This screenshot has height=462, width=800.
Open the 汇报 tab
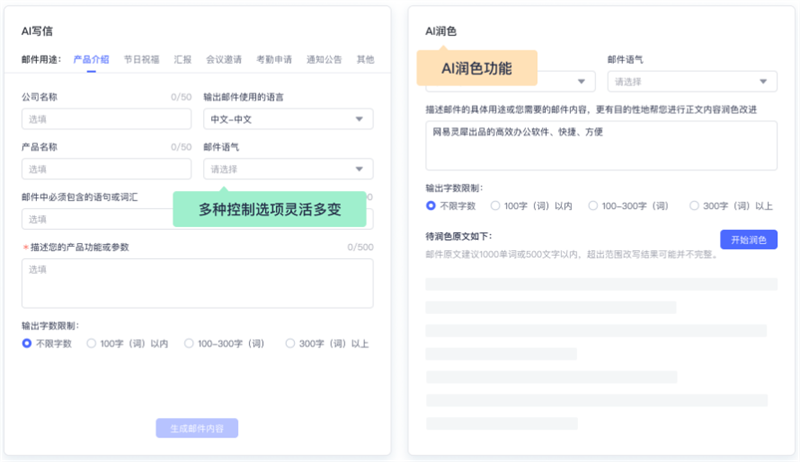coord(183,60)
